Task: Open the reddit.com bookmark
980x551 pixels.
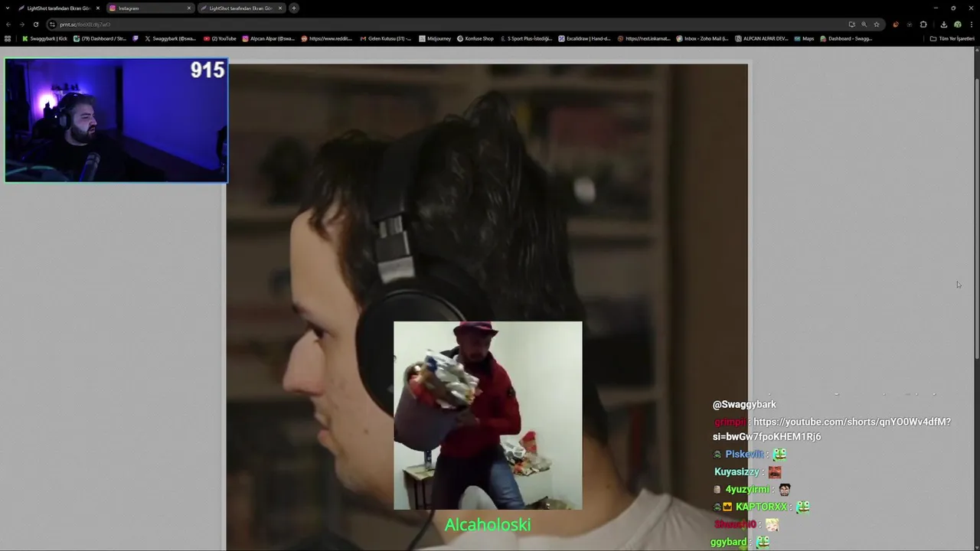Action: coord(327,38)
